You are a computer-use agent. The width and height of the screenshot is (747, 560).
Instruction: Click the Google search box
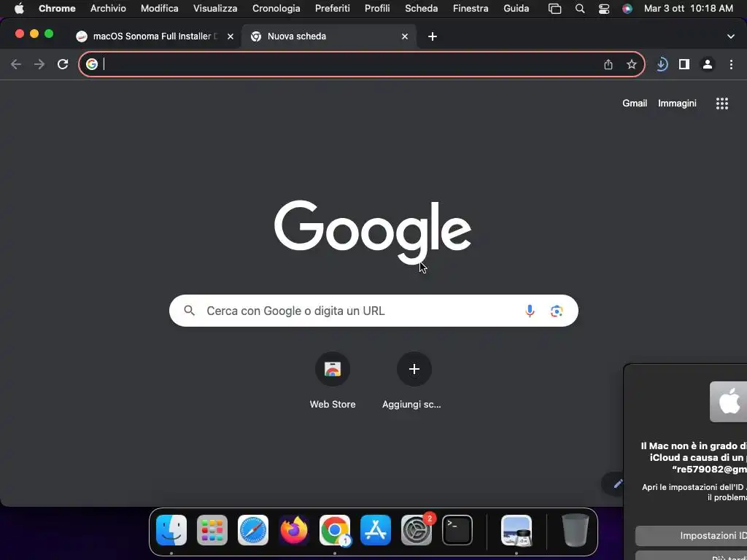(373, 311)
